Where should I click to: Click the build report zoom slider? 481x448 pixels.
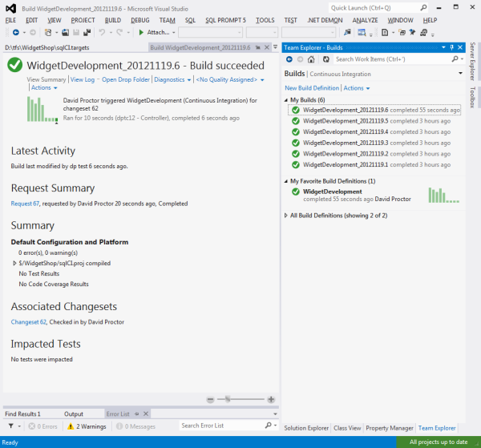click(229, 399)
